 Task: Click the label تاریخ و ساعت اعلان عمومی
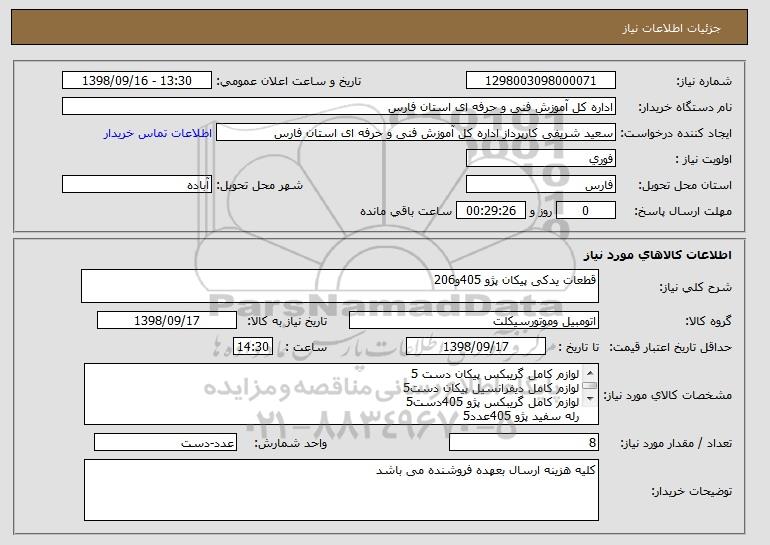tap(289, 81)
